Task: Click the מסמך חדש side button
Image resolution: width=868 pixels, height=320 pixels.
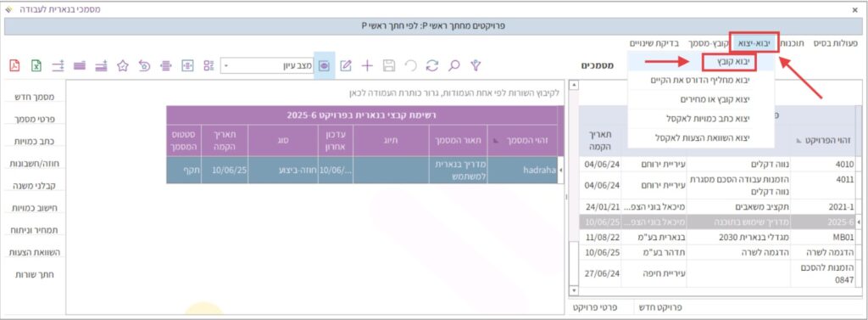Action: (34, 97)
